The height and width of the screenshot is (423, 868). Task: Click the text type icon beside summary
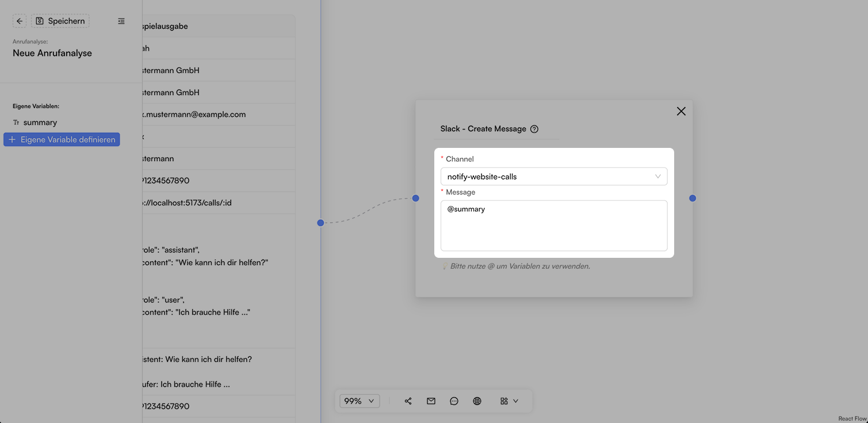[x=16, y=123]
